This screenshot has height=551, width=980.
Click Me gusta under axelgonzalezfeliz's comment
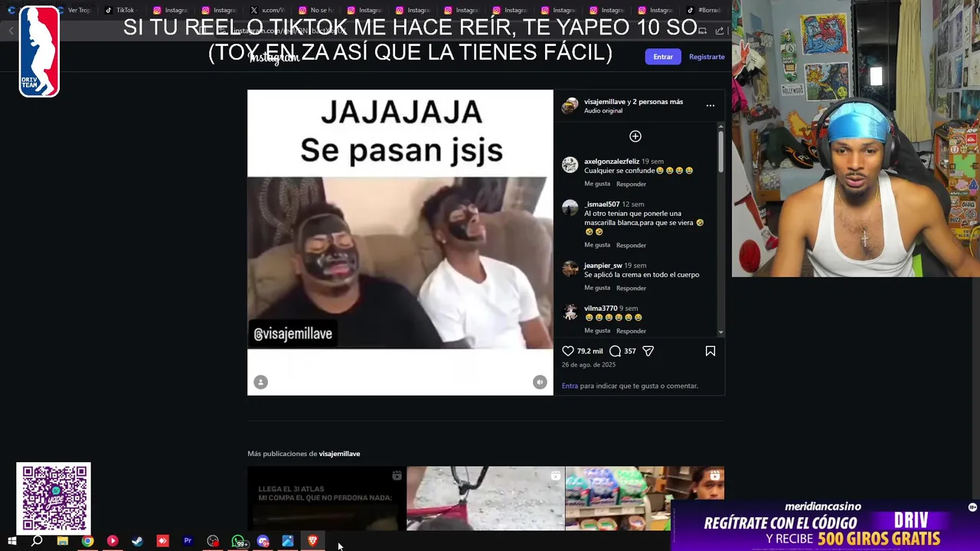click(x=597, y=184)
